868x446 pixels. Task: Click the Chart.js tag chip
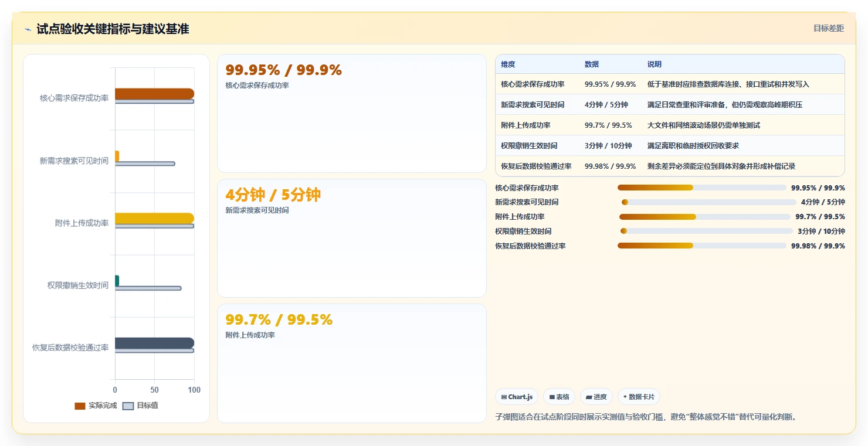click(517, 397)
